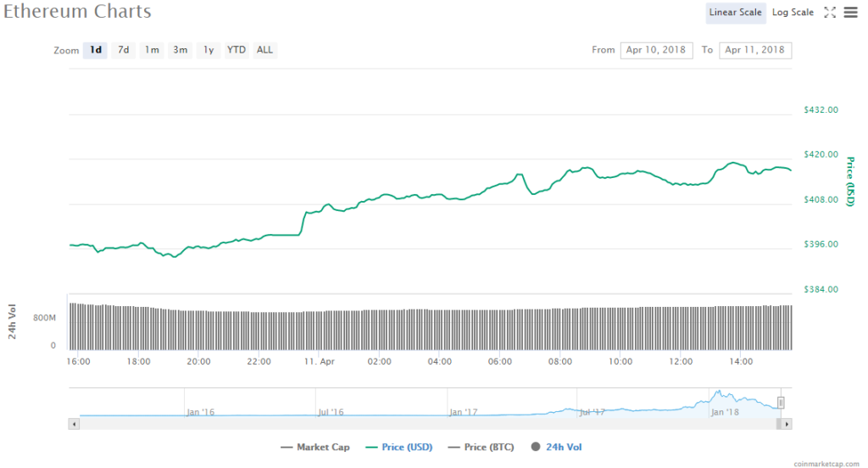The image size is (868, 468).
Task: Click the navigator scrollbar right arrow
Action: (787, 423)
